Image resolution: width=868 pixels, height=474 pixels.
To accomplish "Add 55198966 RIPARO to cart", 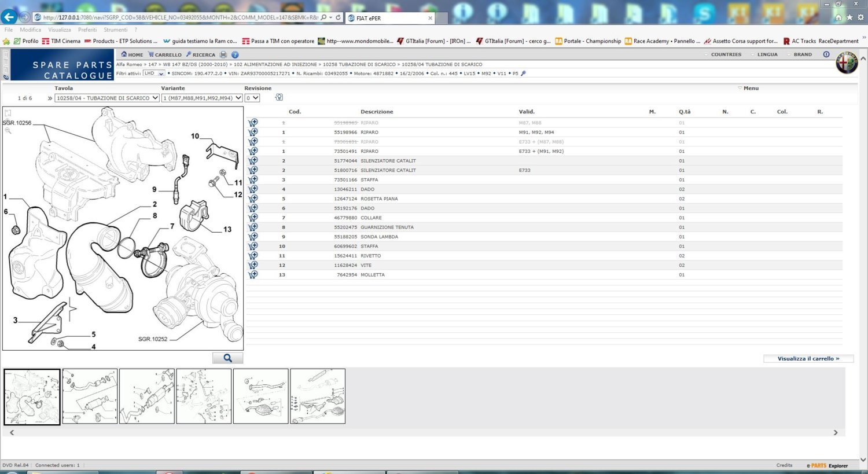I will [x=253, y=132].
